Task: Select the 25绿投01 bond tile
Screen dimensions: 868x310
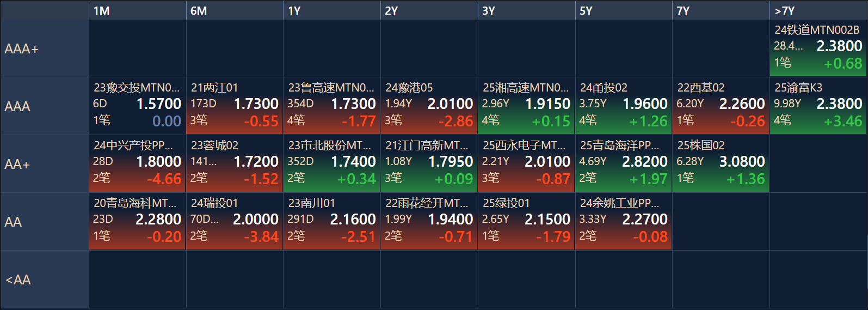Action: 526,222
